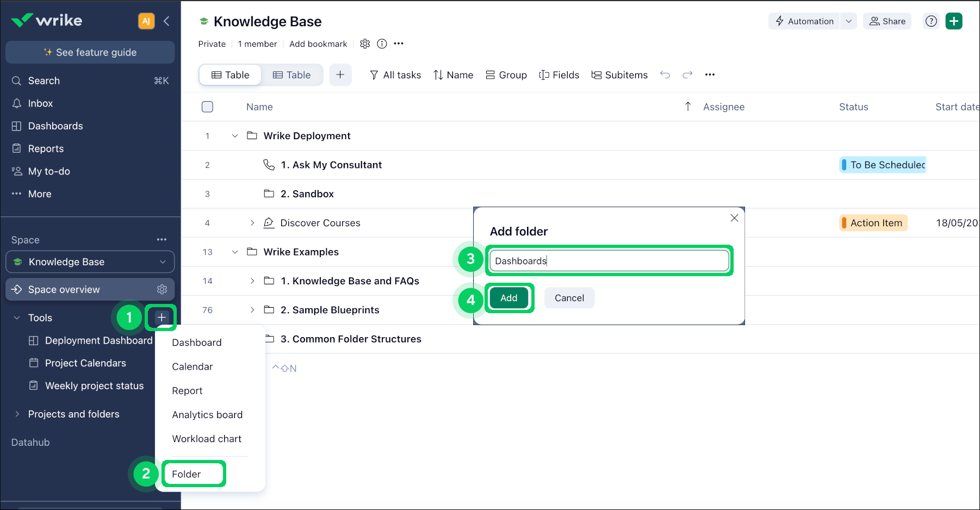Click the Add button in dialog
Viewport: 980px width, 510px height.
pyautogui.click(x=508, y=298)
